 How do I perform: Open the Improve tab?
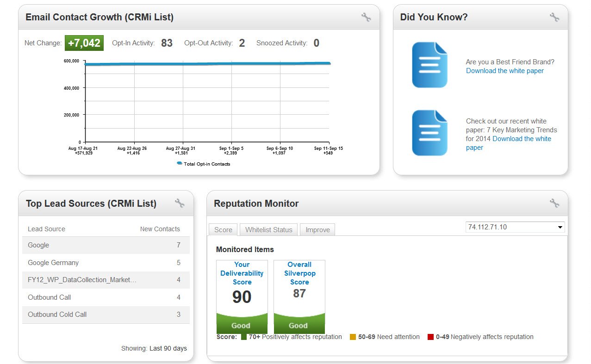tap(317, 230)
